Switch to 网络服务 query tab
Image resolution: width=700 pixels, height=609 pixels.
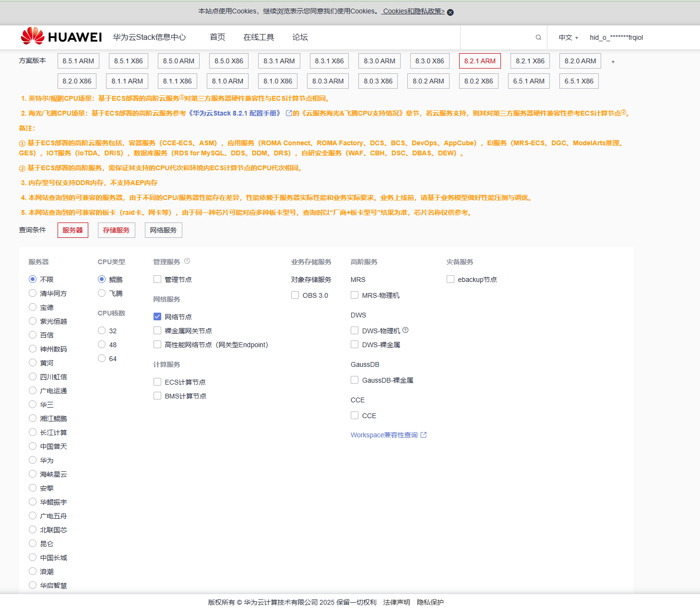[164, 230]
